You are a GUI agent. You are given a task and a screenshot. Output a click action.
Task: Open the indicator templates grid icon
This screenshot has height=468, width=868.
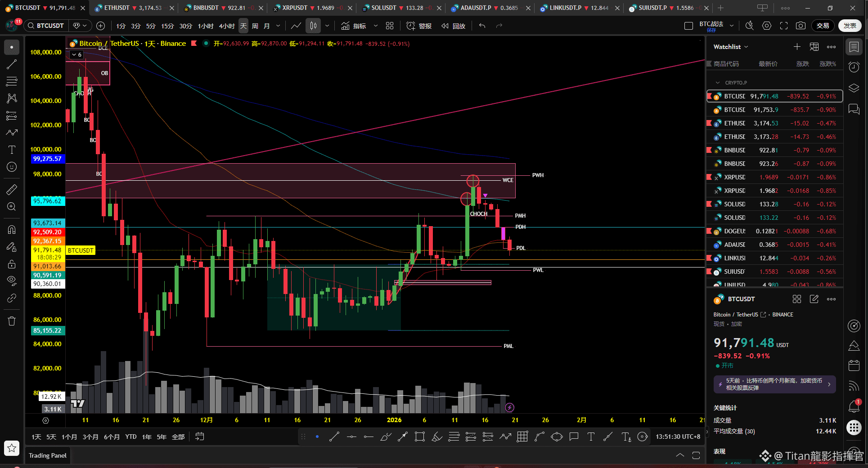[390, 26]
